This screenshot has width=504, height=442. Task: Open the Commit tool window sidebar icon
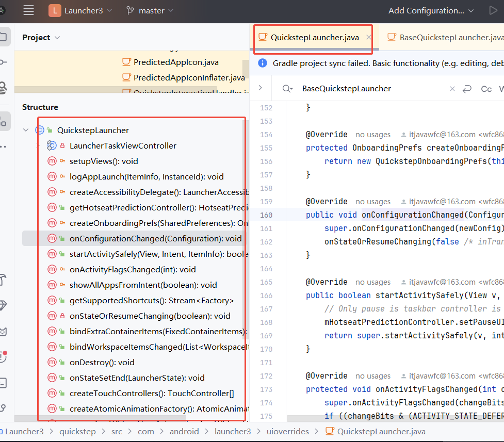3,62
